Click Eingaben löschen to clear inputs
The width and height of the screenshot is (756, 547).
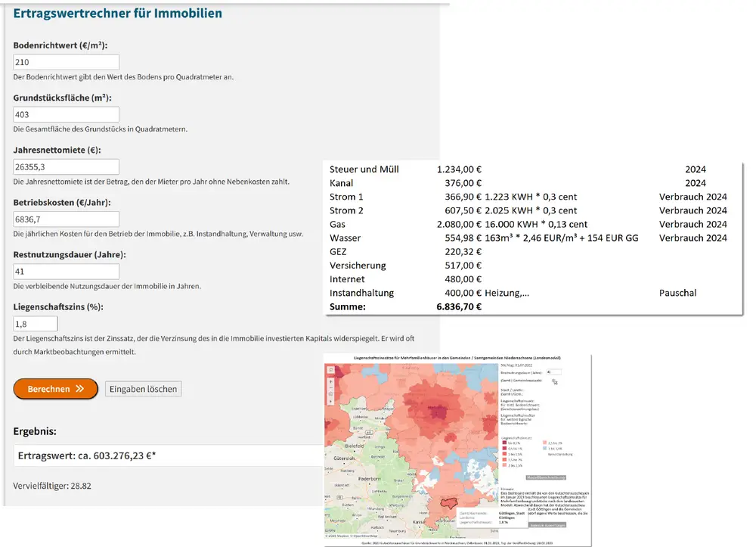point(143,389)
